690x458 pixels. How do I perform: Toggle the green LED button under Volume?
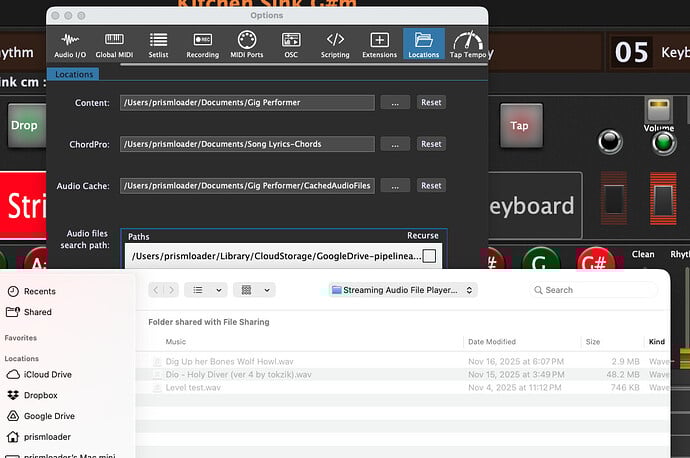pos(661,142)
